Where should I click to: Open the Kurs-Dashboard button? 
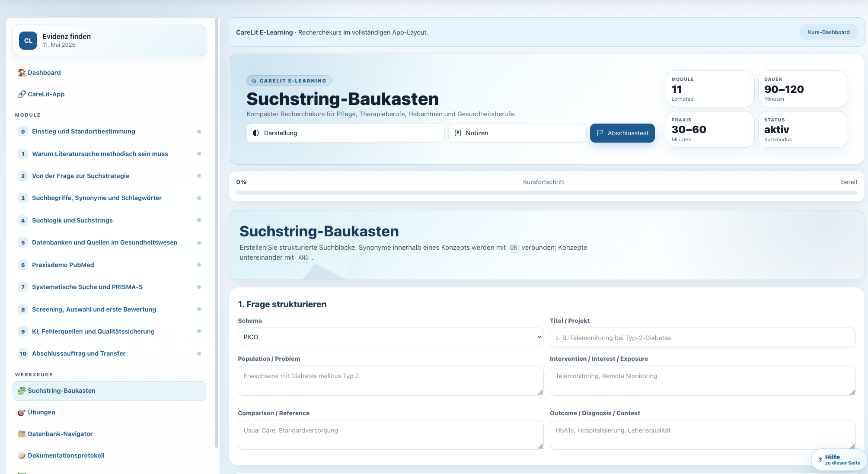829,32
